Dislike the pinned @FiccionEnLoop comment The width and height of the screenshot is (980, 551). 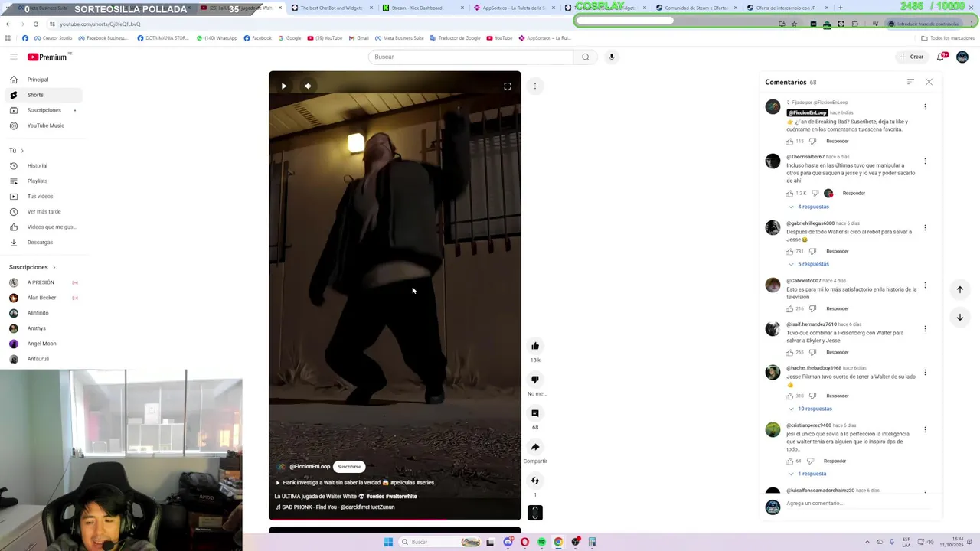[x=813, y=141]
